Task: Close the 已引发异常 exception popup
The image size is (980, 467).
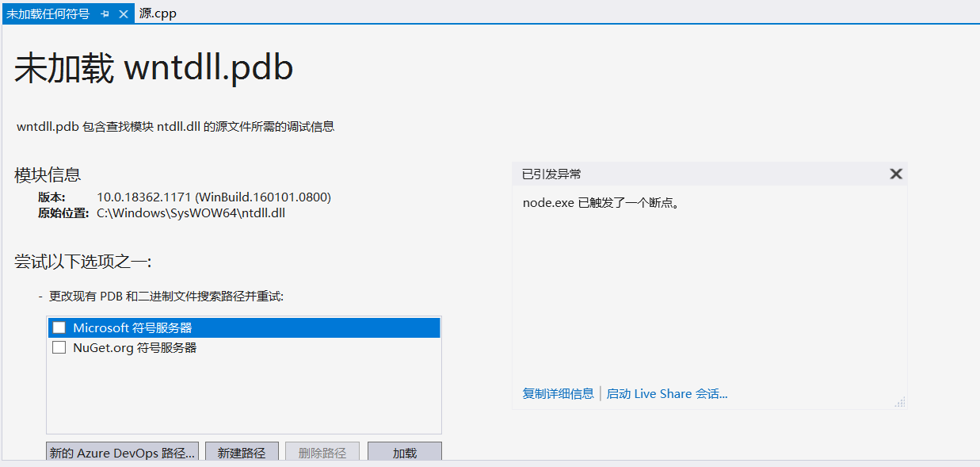Action: point(896,173)
